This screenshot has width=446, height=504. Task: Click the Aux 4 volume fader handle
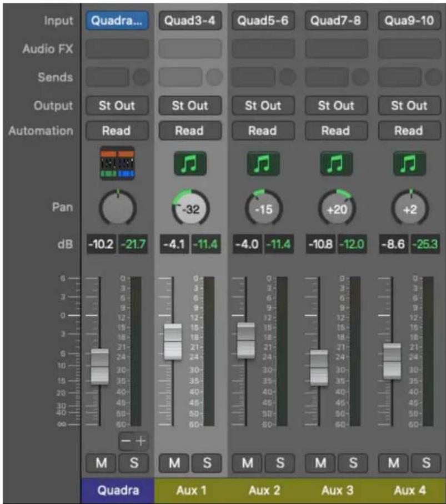click(392, 361)
